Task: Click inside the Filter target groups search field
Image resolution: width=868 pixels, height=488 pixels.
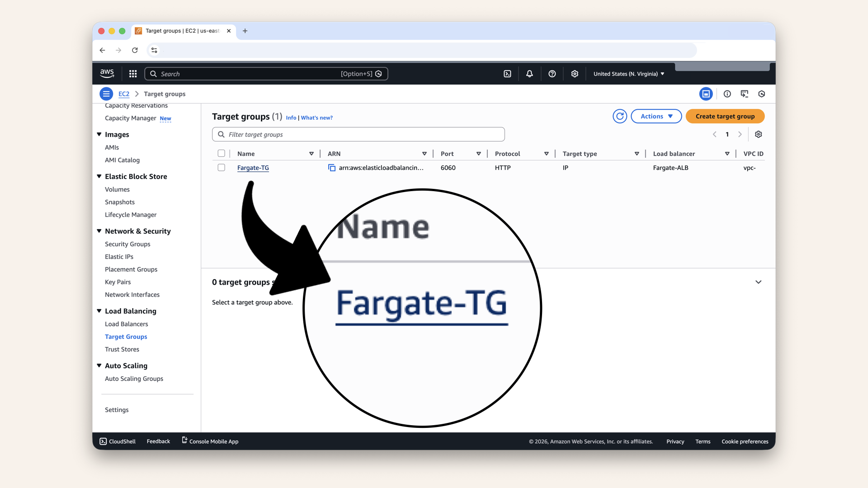Action: [x=358, y=134]
